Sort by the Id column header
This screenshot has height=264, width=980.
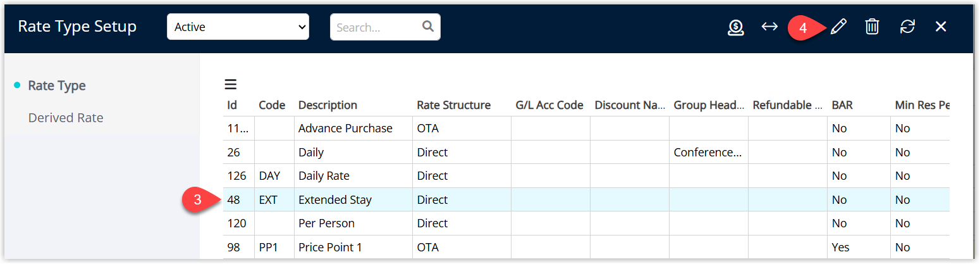click(232, 105)
